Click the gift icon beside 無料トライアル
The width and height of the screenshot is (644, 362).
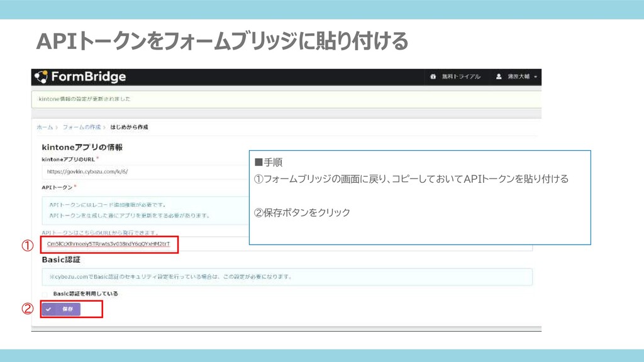tap(433, 77)
